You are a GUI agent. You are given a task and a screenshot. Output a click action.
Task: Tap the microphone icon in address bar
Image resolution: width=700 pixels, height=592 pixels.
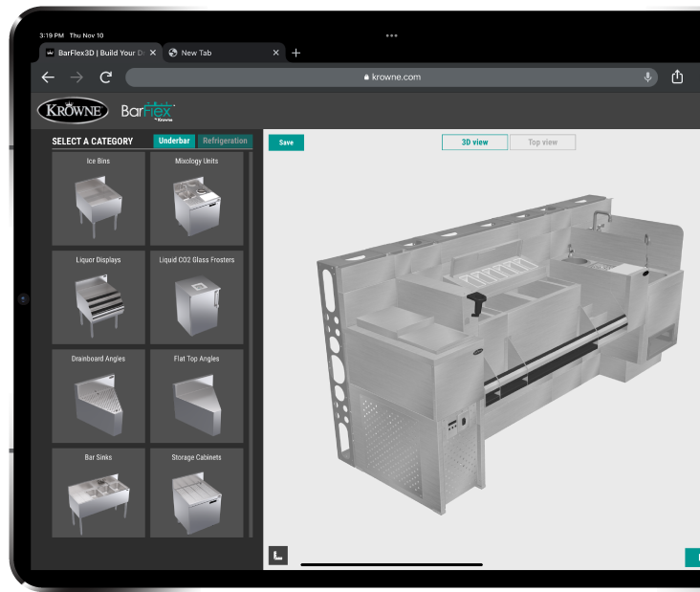tap(647, 77)
